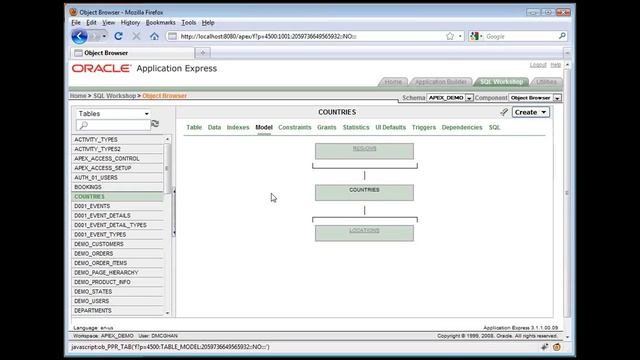The image size is (640, 360).
Task: Switch to the Triggers tab
Action: [x=424, y=127]
